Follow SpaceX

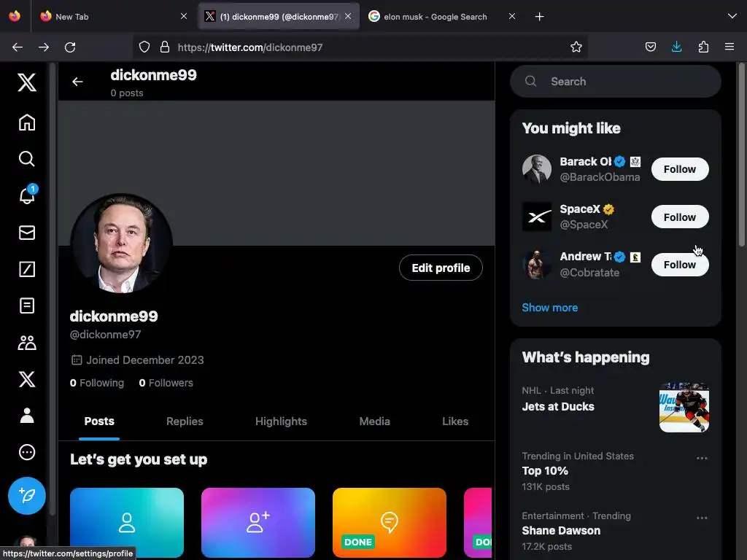(x=680, y=217)
